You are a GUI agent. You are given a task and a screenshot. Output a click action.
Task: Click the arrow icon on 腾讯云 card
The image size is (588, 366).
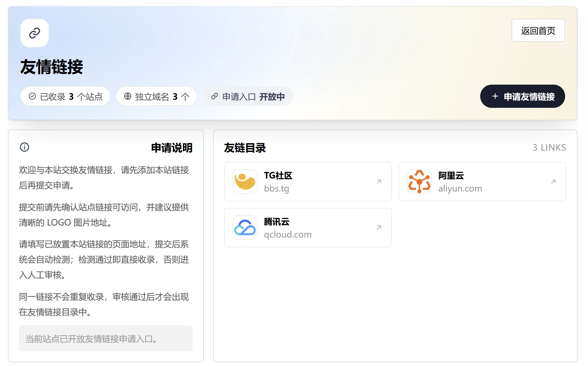pos(379,227)
